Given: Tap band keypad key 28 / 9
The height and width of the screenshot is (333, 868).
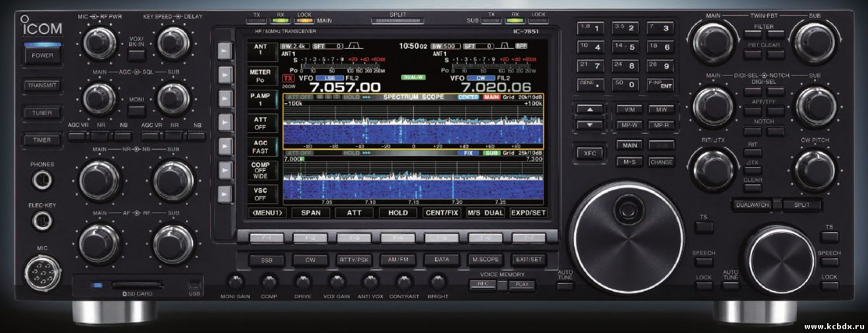Looking at the screenshot, I should (x=660, y=66).
